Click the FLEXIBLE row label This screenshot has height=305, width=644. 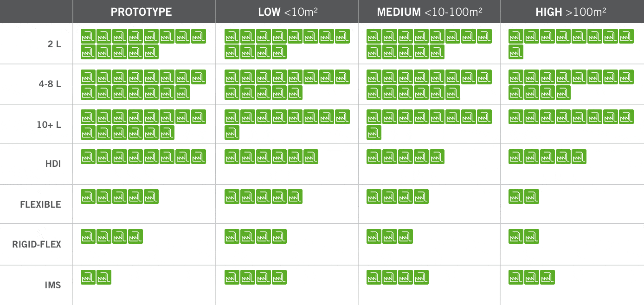point(40,204)
